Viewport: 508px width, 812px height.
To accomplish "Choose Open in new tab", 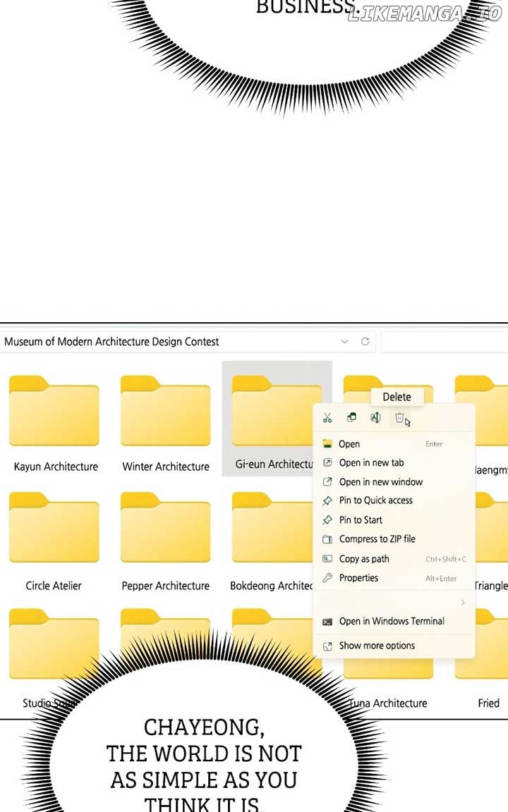I will [x=371, y=463].
